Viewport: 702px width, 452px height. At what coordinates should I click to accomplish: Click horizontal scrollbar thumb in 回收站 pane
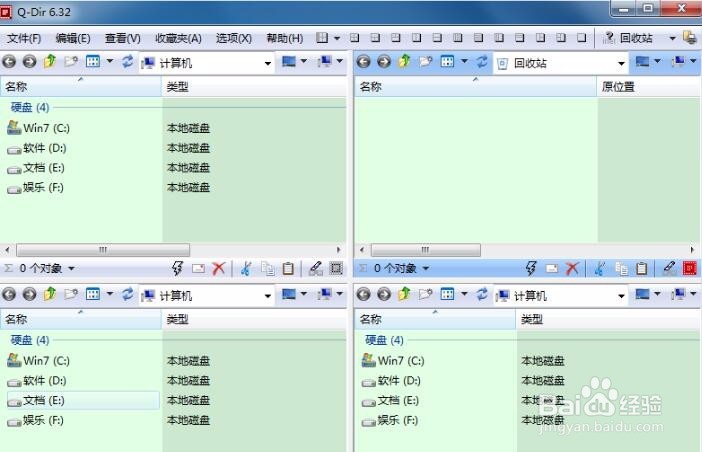[x=426, y=250]
